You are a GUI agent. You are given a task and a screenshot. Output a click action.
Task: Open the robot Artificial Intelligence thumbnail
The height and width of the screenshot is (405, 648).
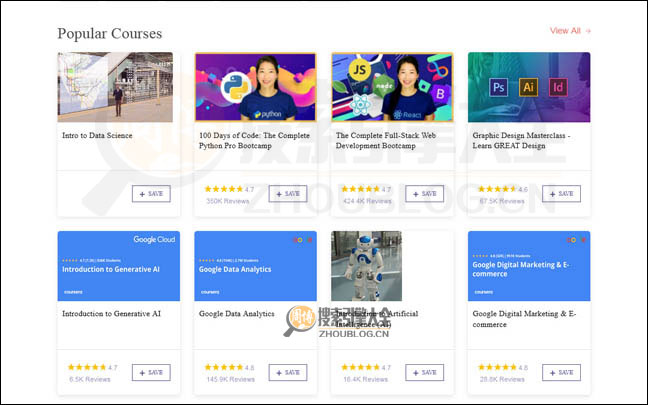(x=367, y=266)
